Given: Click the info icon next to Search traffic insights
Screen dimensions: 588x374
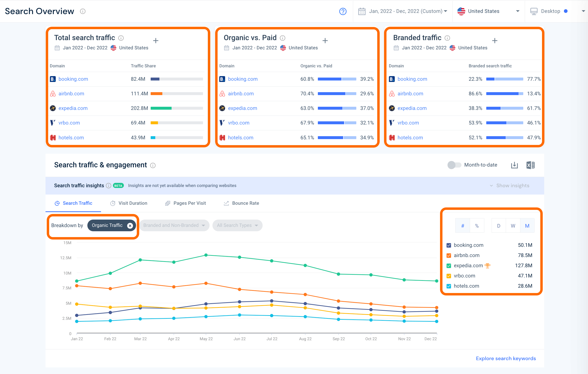Looking at the screenshot, I should pos(108,185).
